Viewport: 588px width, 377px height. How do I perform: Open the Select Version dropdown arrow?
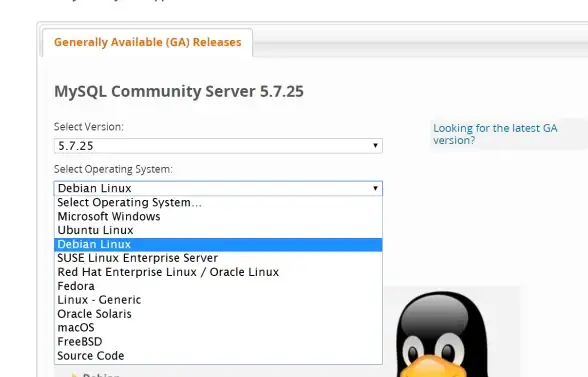click(375, 146)
